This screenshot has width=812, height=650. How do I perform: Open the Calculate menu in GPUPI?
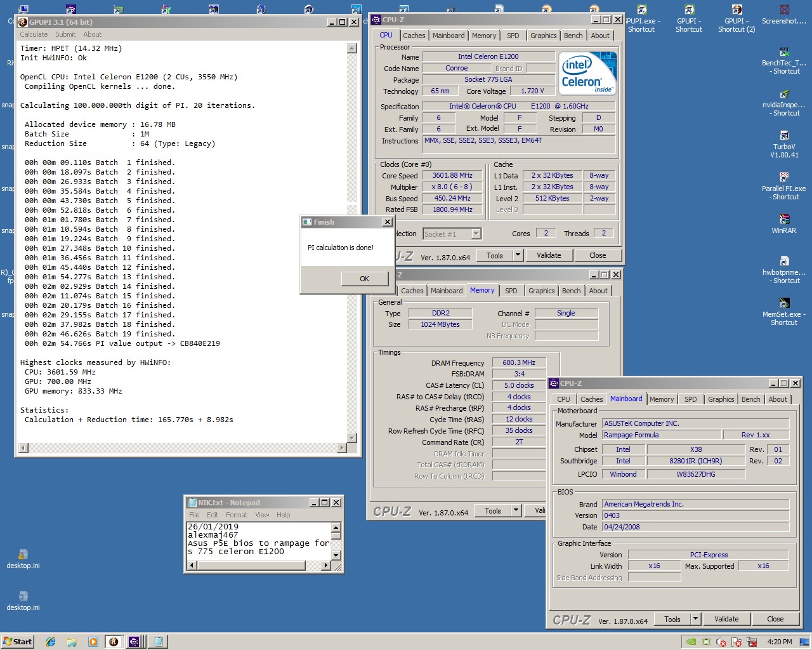click(34, 34)
